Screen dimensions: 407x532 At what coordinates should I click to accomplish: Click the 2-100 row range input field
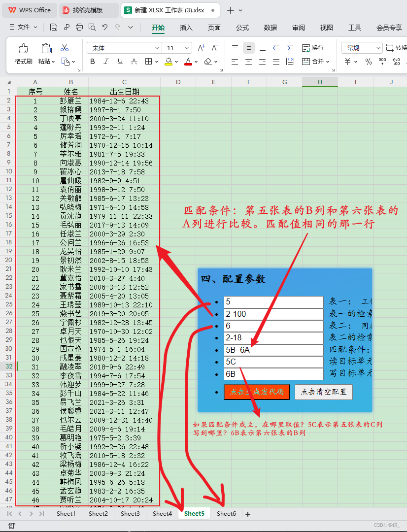coord(273,314)
